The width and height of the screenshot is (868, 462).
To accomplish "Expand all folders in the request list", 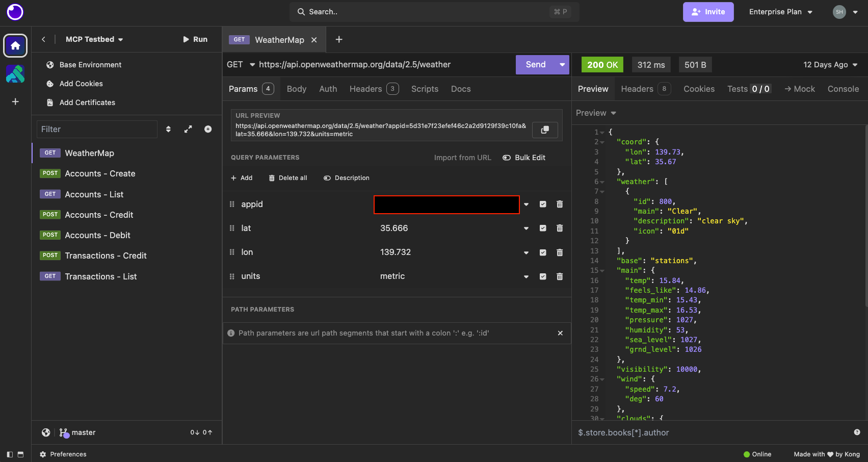I will tap(188, 130).
